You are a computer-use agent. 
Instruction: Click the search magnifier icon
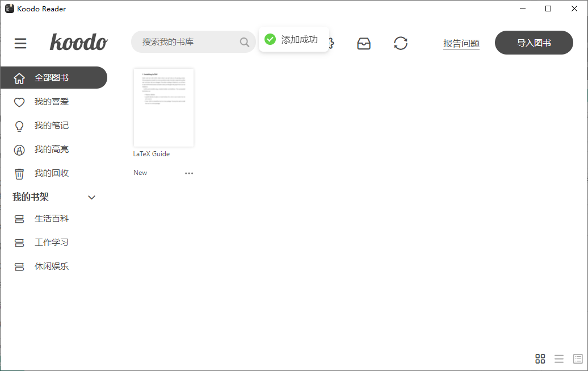point(245,42)
